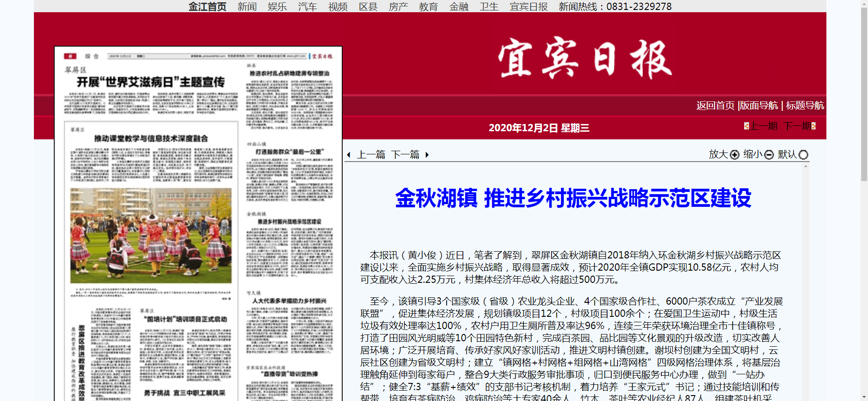868x401 pixels.
Task: Go to previous article via 上一篇
Action: [371, 155]
